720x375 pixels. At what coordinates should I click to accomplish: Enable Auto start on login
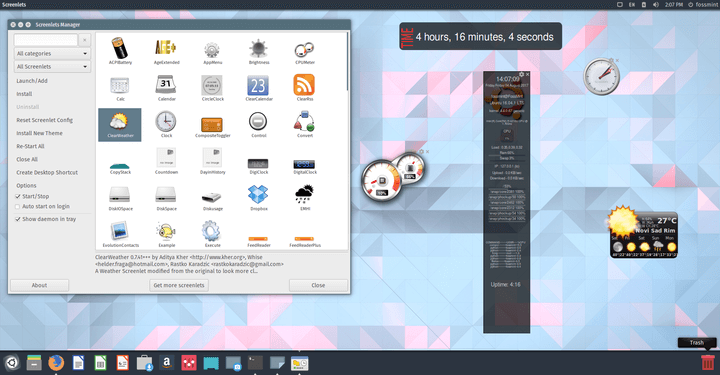(x=17, y=207)
